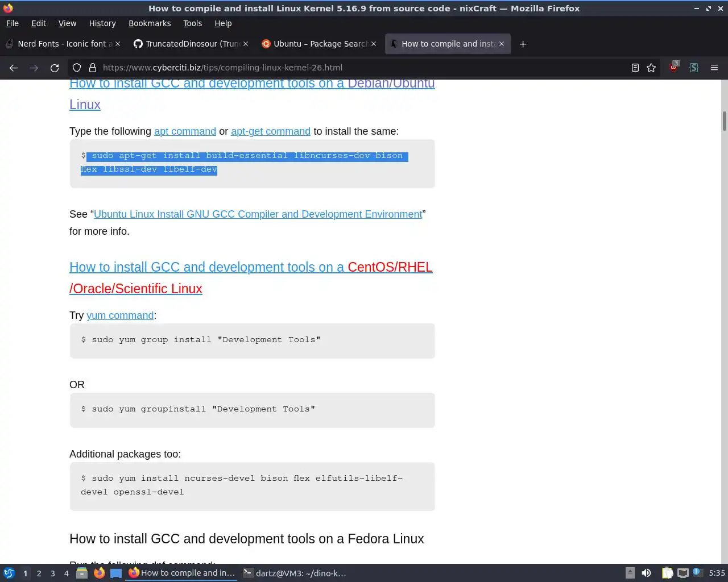This screenshot has height=582, width=728.
Task: Open CentOS/RHEL GCC install heading link
Action: (x=251, y=278)
